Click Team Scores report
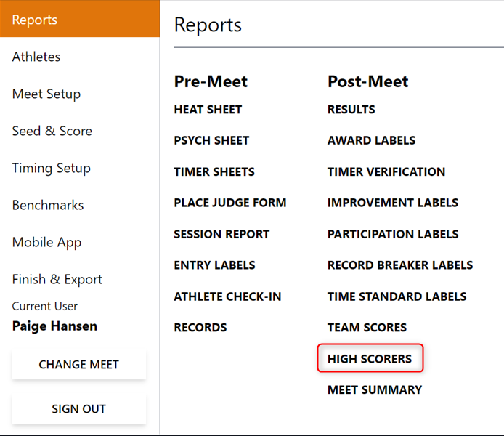The image size is (504, 436). tap(367, 328)
